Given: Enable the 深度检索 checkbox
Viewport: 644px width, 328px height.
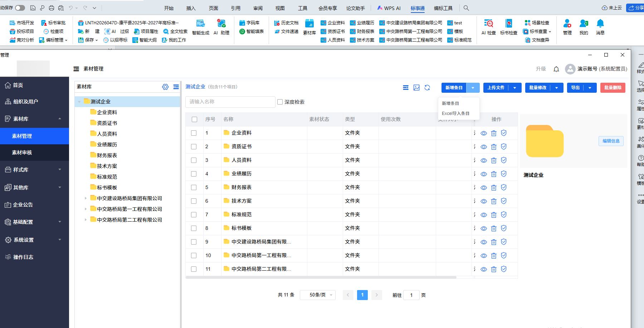Looking at the screenshot, I should coord(280,102).
